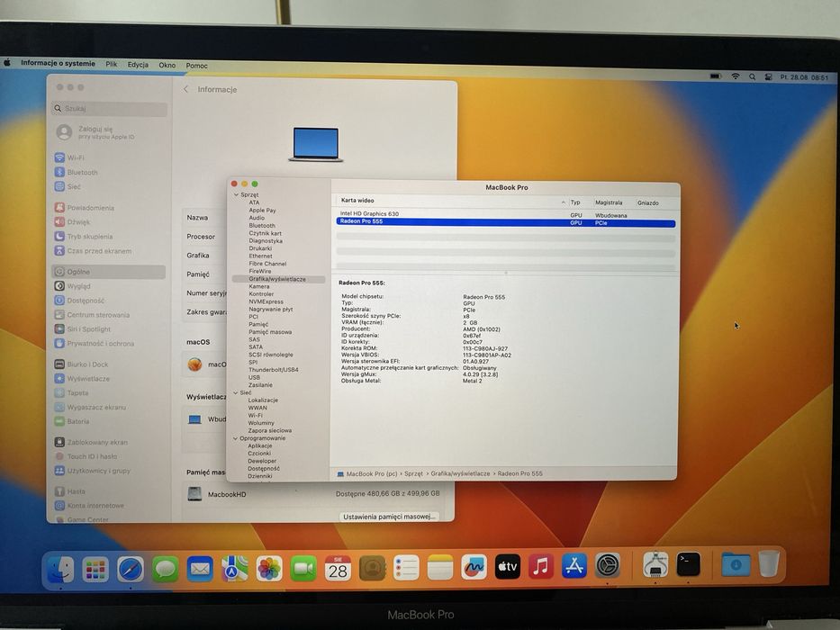Viewport: 840px width, 630px height.
Task: Open Photos app in the Dock
Action: point(269,569)
